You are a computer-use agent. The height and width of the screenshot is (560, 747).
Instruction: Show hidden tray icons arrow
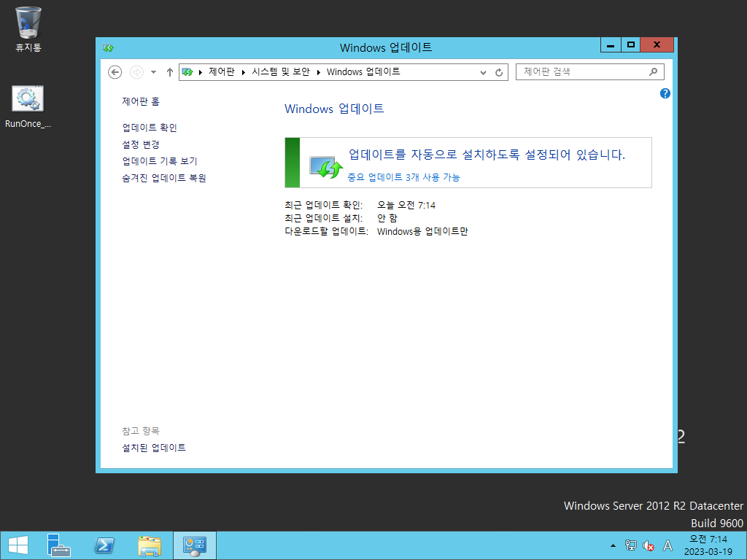[613, 545]
